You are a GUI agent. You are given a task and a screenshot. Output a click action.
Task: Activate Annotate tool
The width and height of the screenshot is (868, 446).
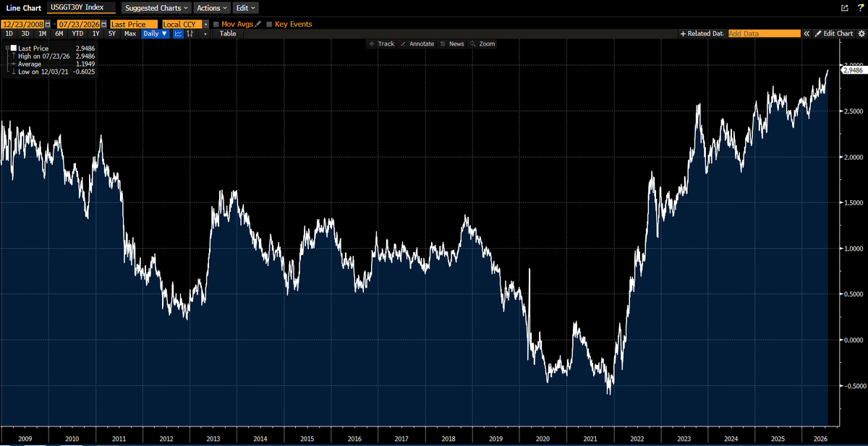click(417, 43)
